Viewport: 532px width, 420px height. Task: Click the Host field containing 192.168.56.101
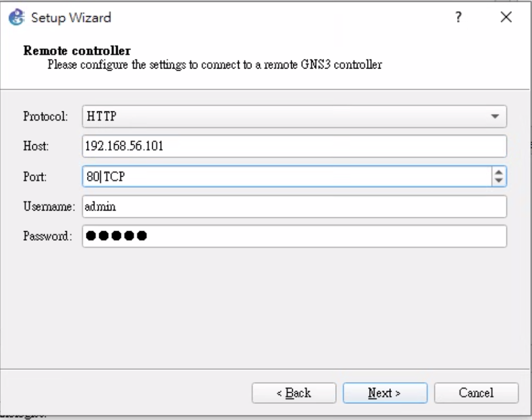tap(294, 146)
